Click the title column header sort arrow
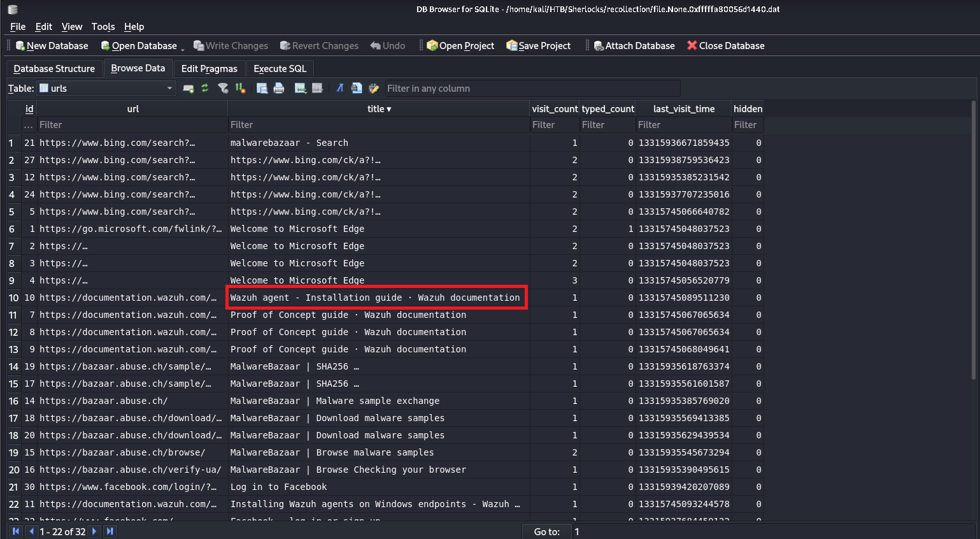 coord(389,109)
